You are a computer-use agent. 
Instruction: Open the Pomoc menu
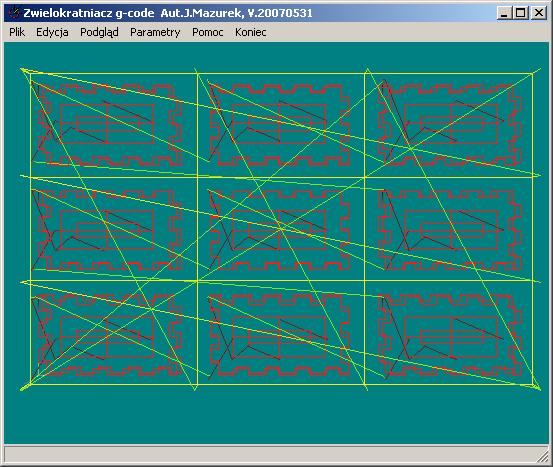click(207, 32)
